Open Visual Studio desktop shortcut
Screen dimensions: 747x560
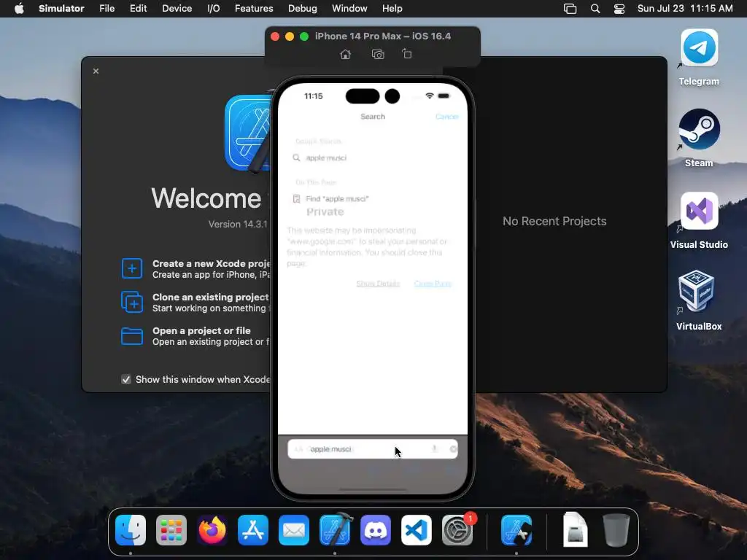click(699, 211)
